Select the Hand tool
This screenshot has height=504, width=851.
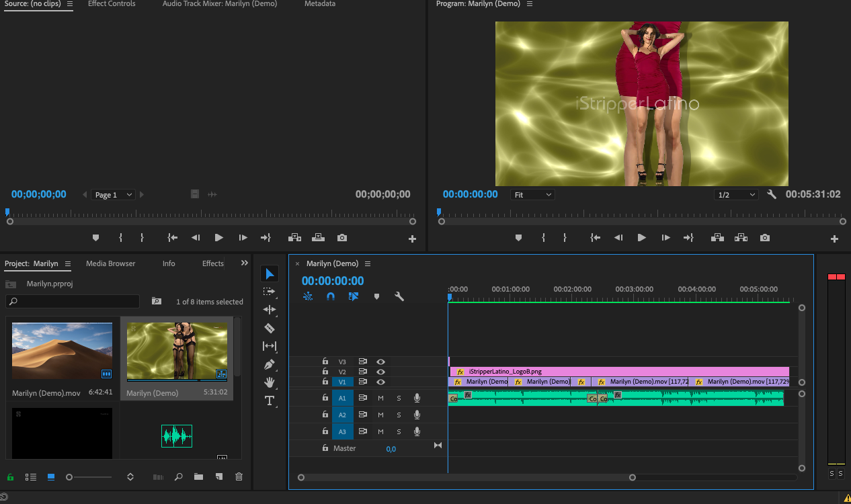point(270,382)
